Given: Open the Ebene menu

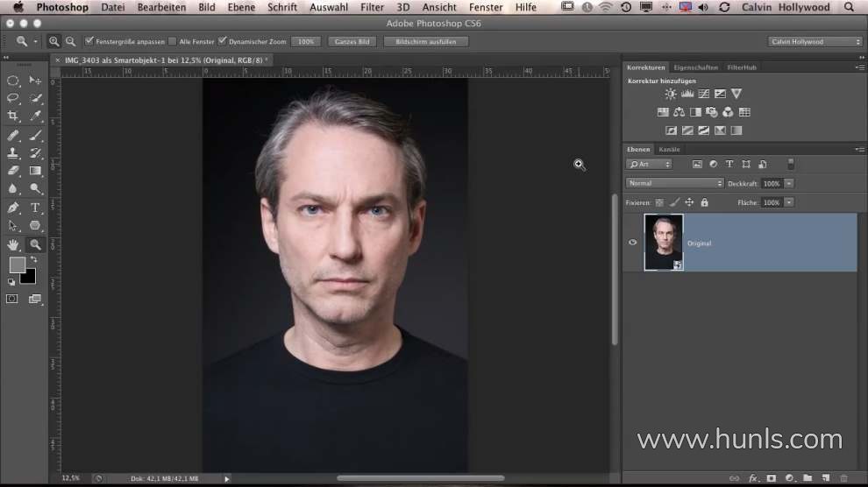Looking at the screenshot, I should (x=241, y=7).
